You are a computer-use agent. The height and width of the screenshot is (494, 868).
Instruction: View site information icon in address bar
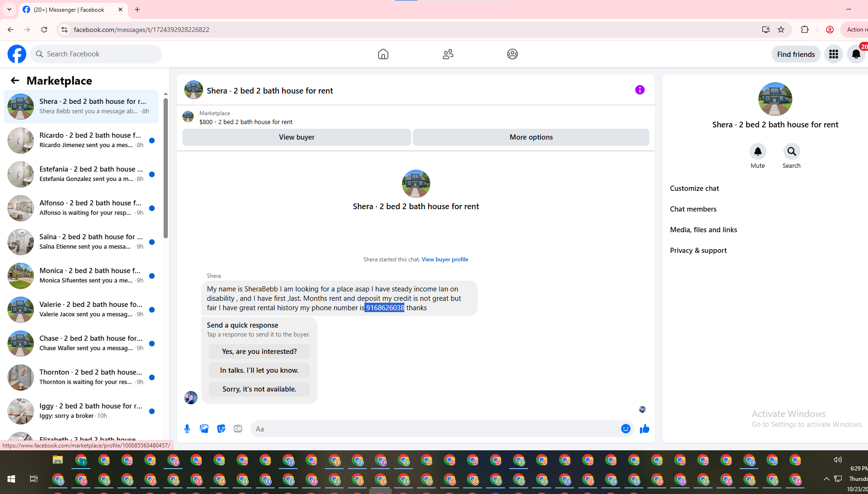click(x=64, y=30)
